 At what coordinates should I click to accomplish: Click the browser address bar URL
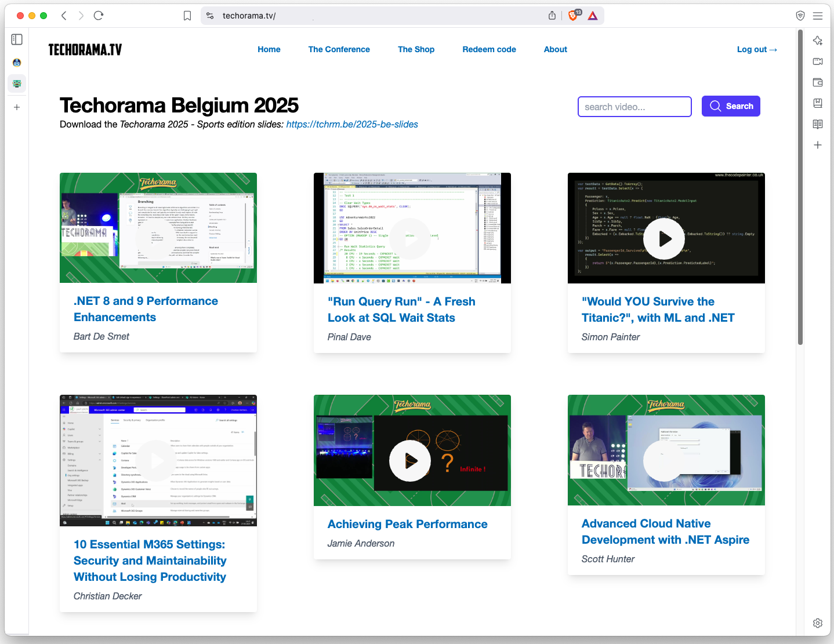pyautogui.click(x=249, y=16)
